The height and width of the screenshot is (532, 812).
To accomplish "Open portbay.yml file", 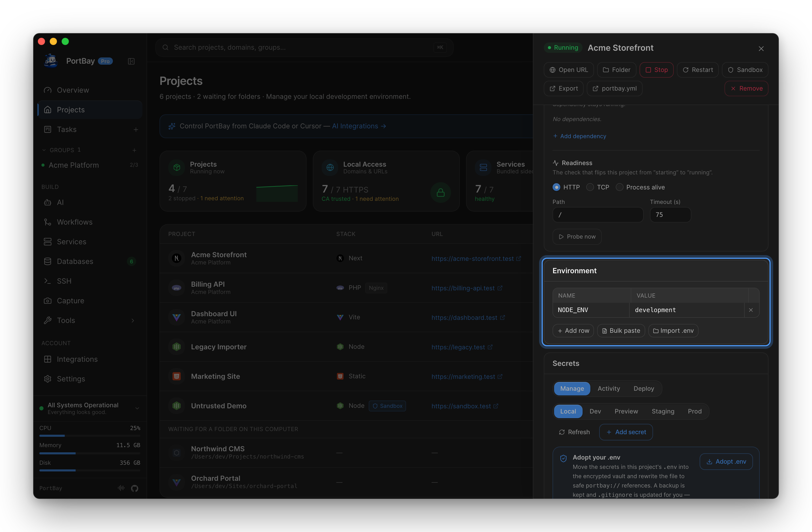I will pos(615,89).
